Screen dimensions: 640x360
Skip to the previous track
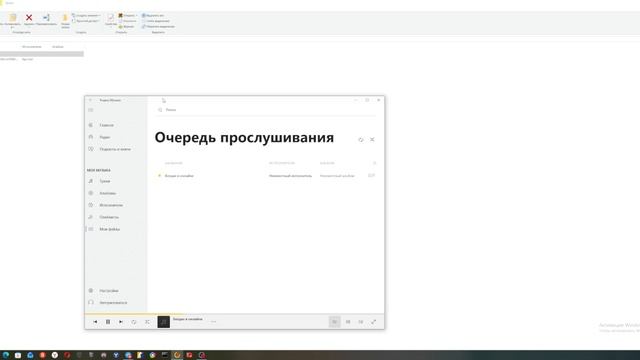[95, 322]
